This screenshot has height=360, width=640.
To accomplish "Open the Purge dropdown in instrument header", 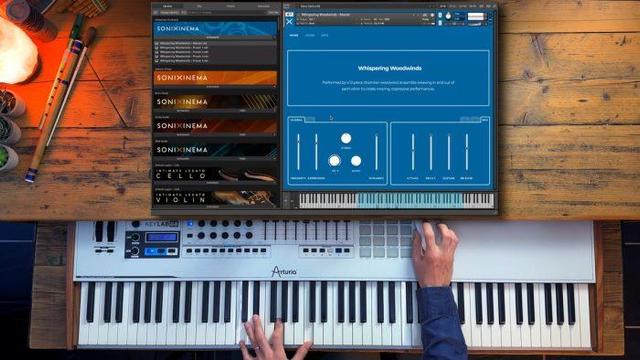I will coord(426,19).
